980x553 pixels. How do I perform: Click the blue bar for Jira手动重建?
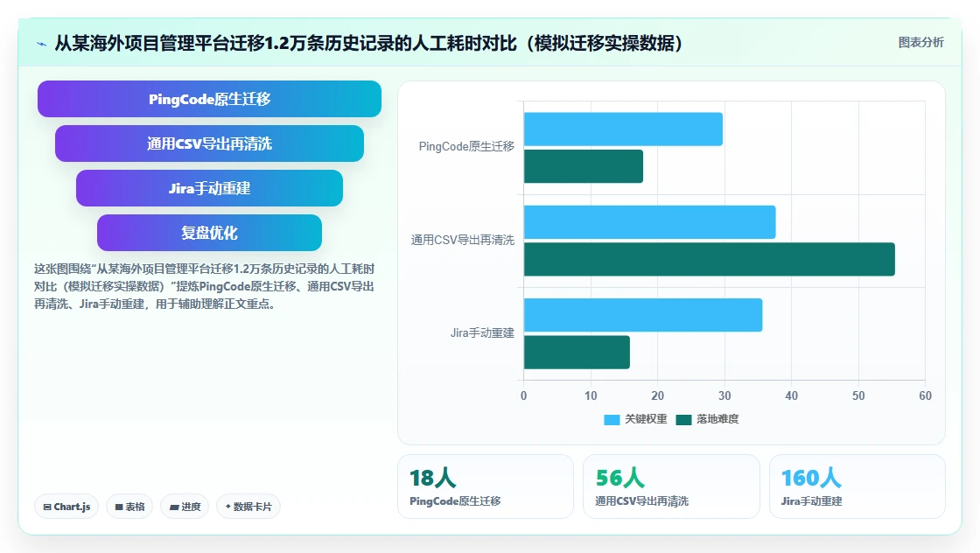[x=643, y=315]
